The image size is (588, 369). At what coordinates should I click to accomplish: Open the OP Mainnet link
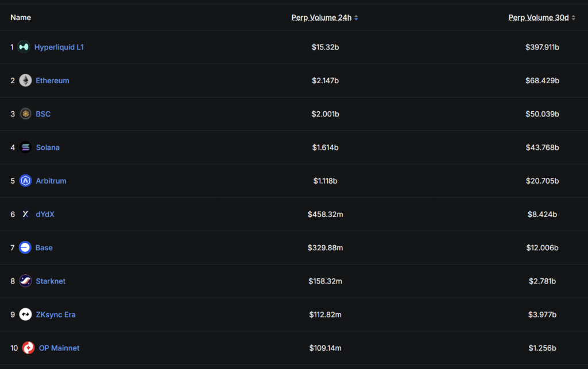(x=59, y=348)
